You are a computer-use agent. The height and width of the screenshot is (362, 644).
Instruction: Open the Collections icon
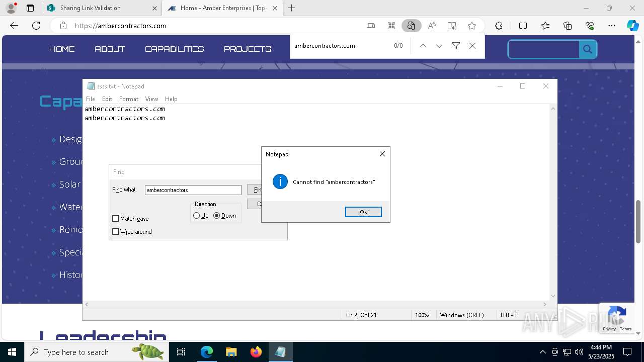568,26
